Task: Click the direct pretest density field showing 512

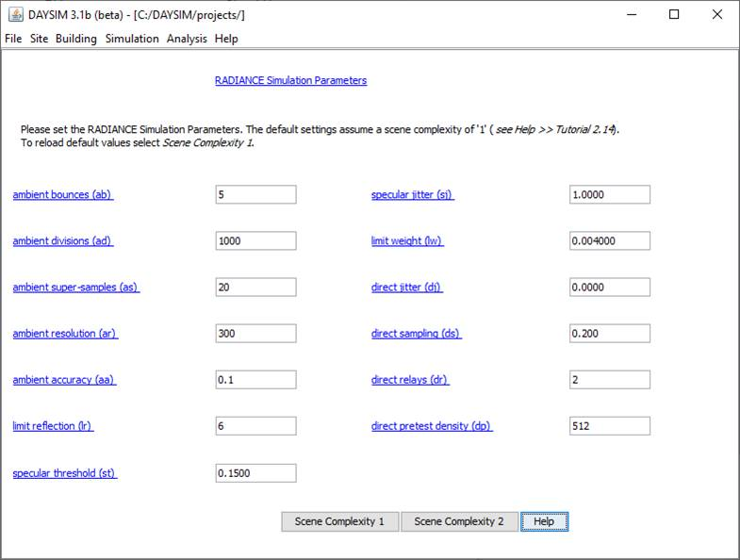Action: [x=610, y=426]
